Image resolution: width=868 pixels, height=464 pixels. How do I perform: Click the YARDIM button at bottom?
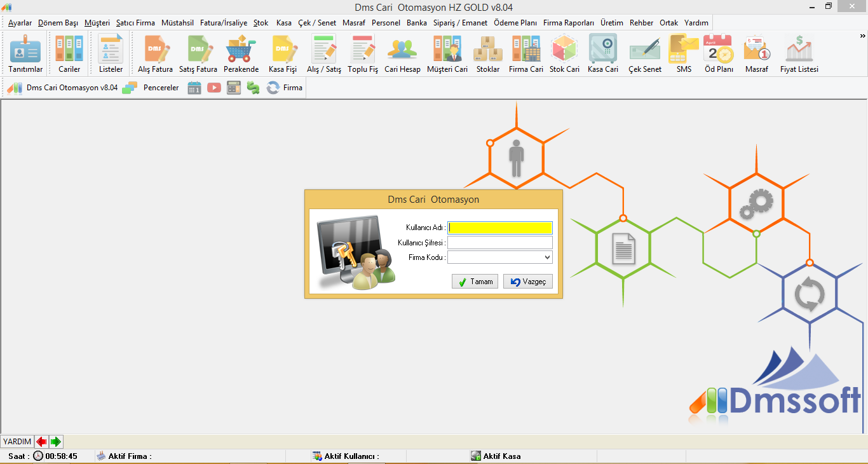coord(17,441)
